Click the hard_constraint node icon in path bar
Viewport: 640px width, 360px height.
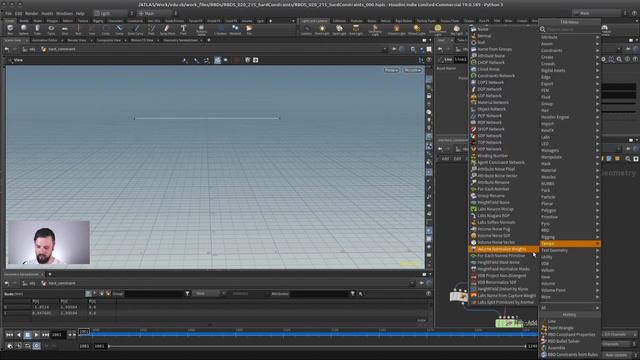[44, 49]
